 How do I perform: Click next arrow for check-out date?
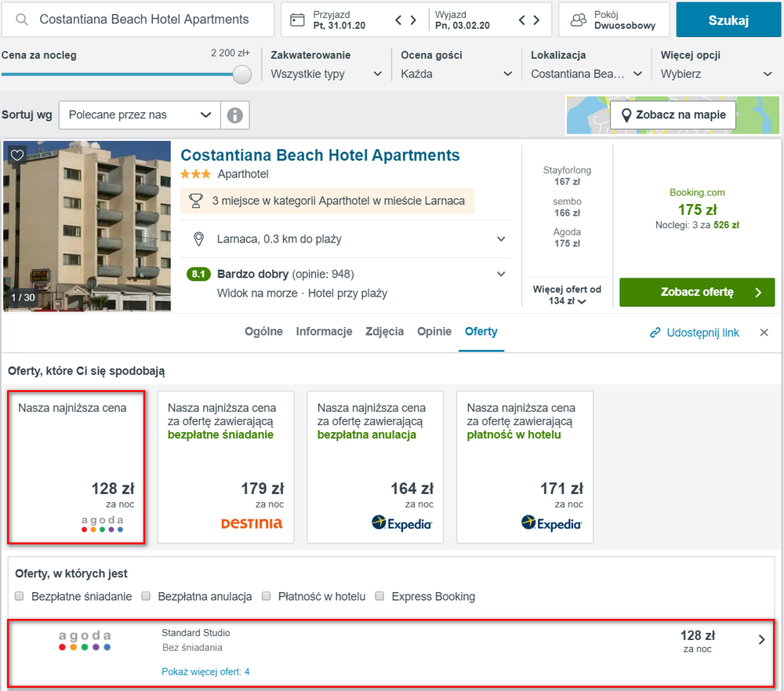point(536,20)
